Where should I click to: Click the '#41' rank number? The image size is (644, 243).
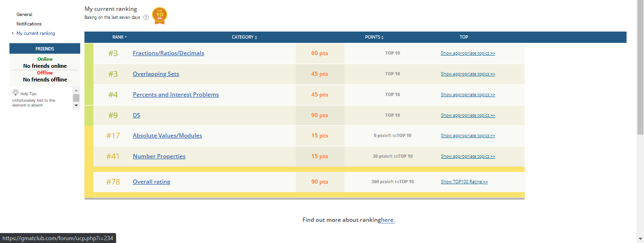coord(113,156)
